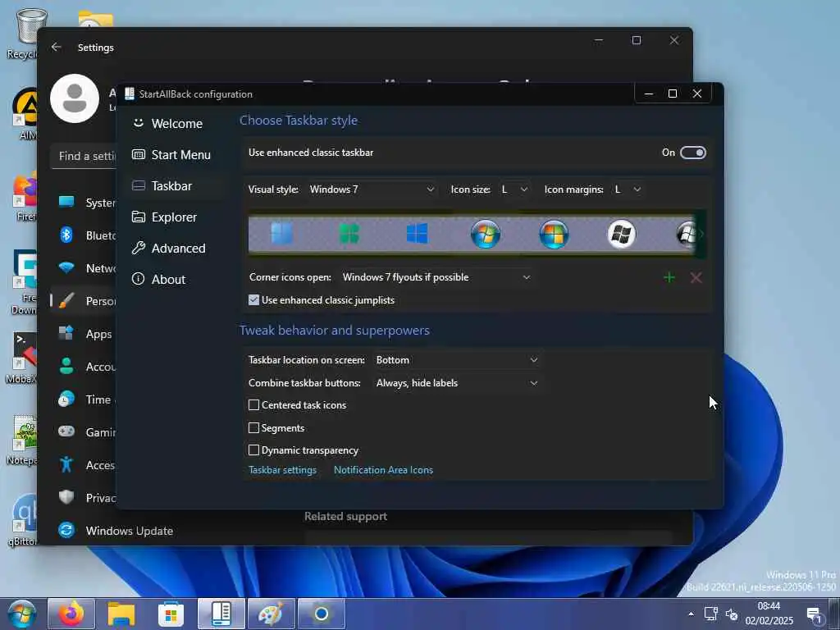840x630 pixels.
Task: Open the muted volume tray icon
Action: coord(731,614)
